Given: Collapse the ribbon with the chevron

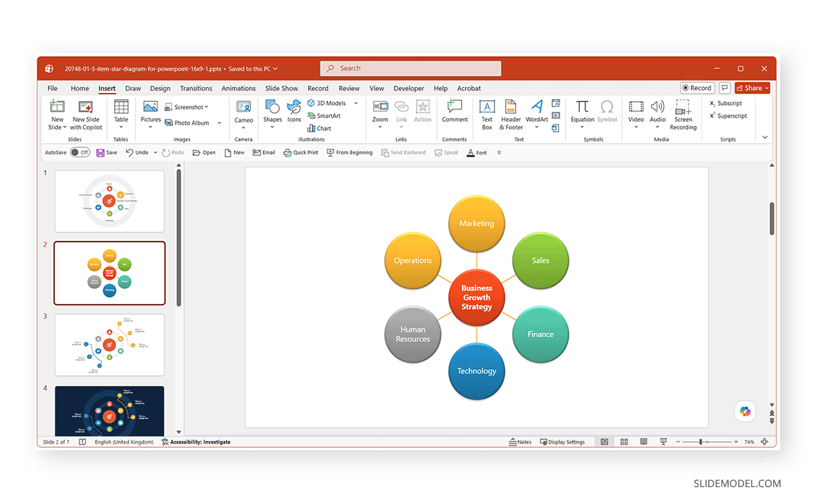Looking at the screenshot, I should 765,137.
